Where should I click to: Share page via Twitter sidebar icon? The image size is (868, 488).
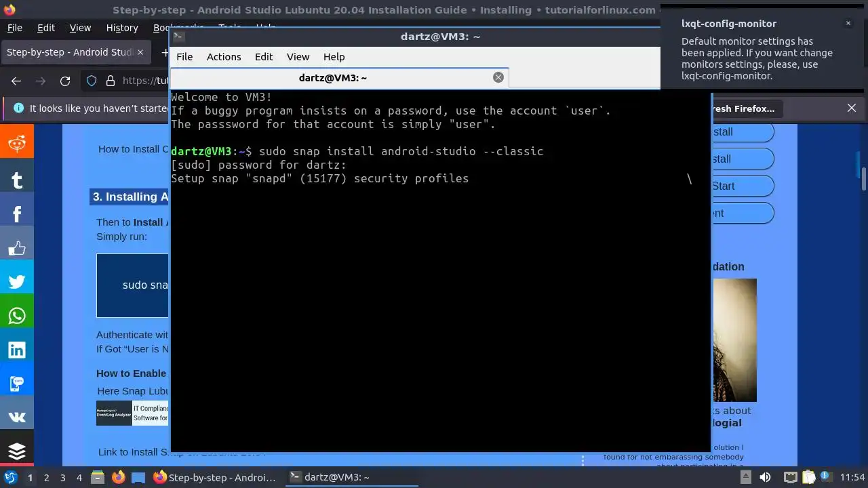pos(17,282)
